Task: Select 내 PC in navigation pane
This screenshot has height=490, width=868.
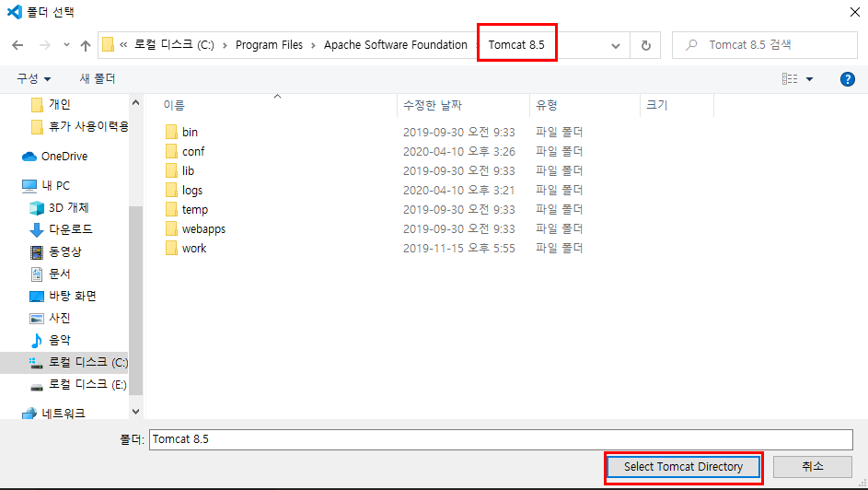Action: [46, 185]
